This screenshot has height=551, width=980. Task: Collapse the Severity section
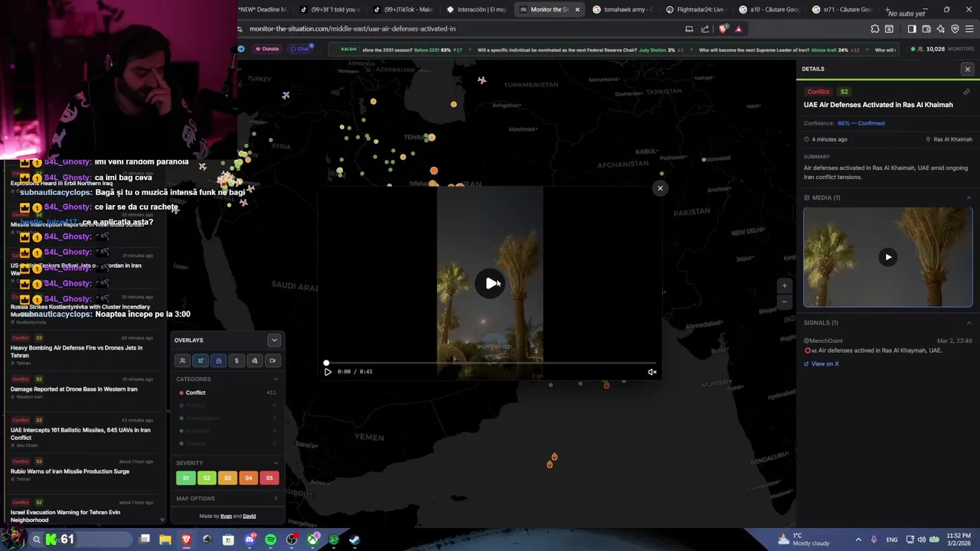[276, 463]
